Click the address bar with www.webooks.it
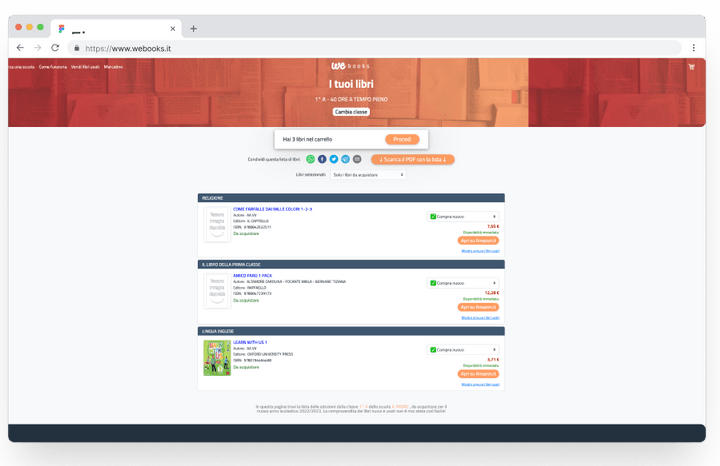Viewport: 720px width, 466px height. tap(374, 48)
